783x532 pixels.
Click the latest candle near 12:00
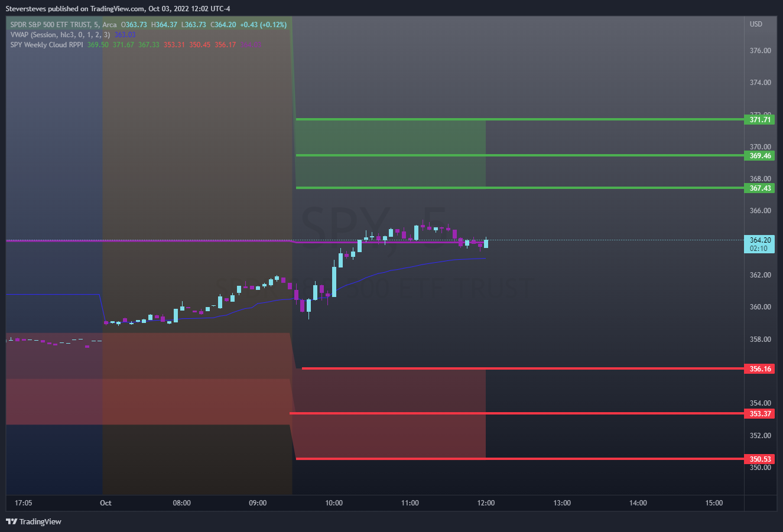pos(486,243)
